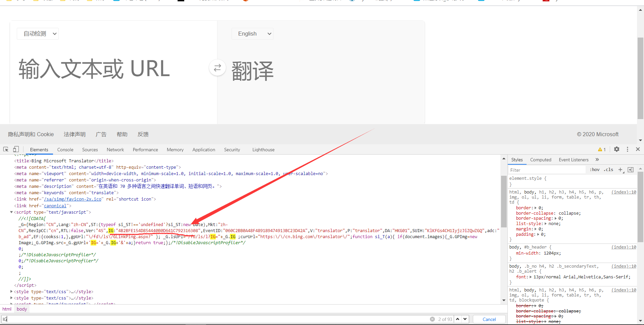
Task: Click the body breadcrumb
Action: tap(22, 309)
